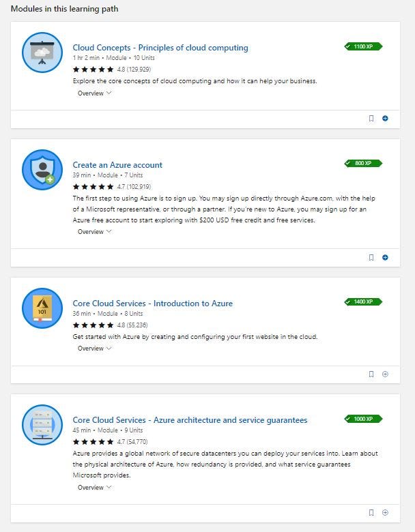Screen dimensions: 415x532
Task: Add Introduction to Azure module to collection
Action: pos(385,374)
